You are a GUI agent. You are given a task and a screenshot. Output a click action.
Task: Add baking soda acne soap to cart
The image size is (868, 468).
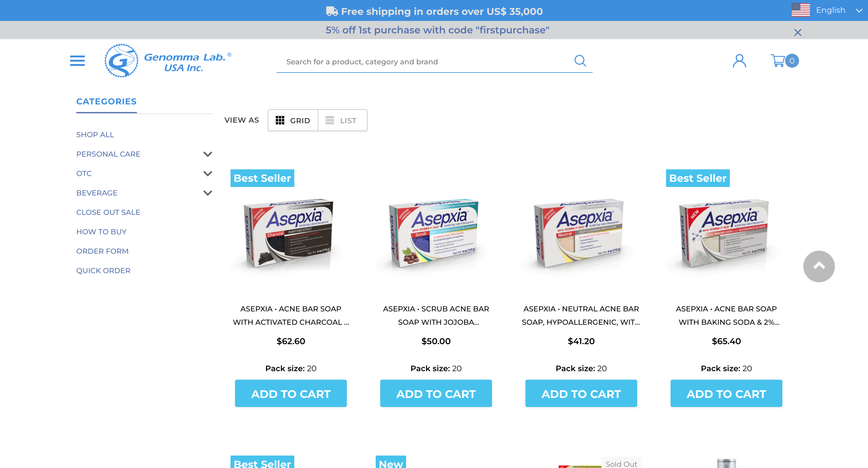(x=726, y=393)
